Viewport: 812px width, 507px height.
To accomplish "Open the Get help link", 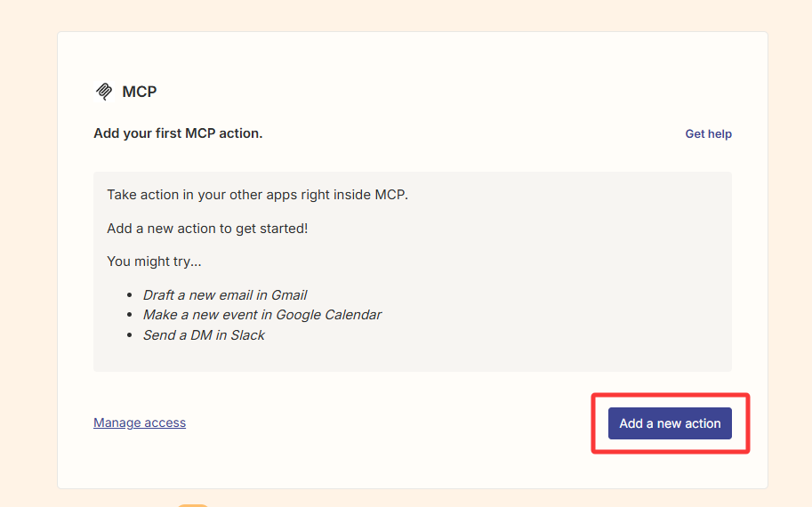I will click(708, 133).
